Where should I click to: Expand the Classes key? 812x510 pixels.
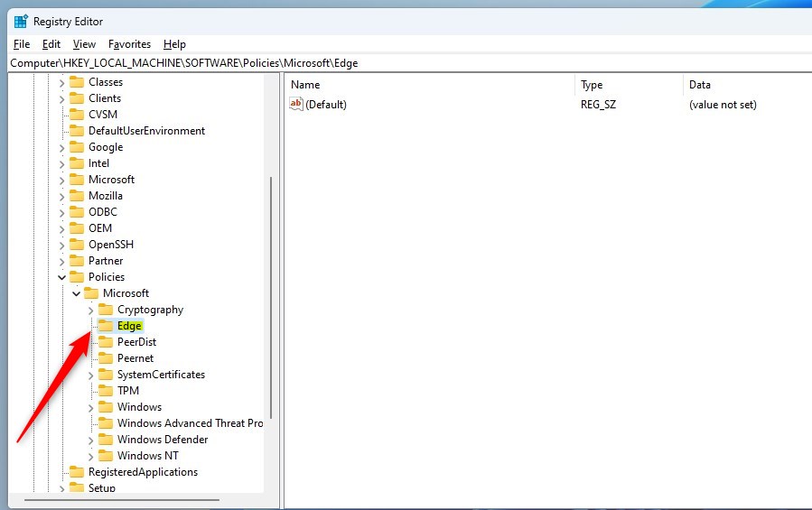click(61, 83)
